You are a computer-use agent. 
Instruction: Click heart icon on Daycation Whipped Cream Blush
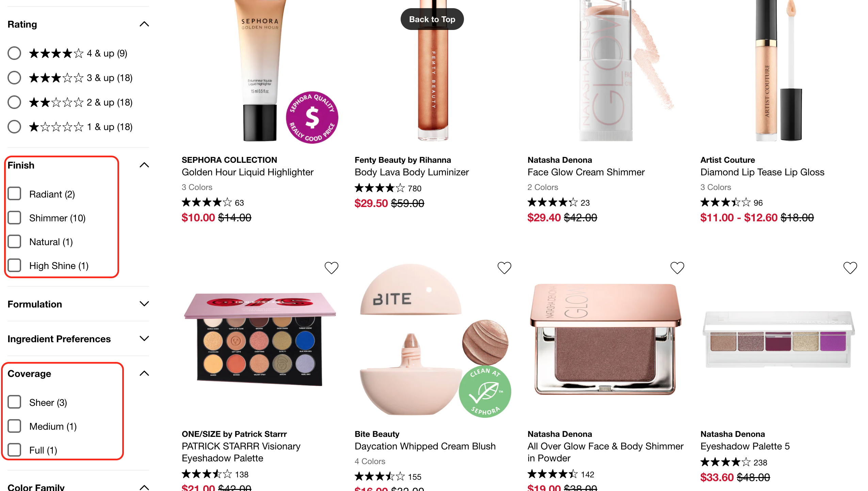click(504, 268)
